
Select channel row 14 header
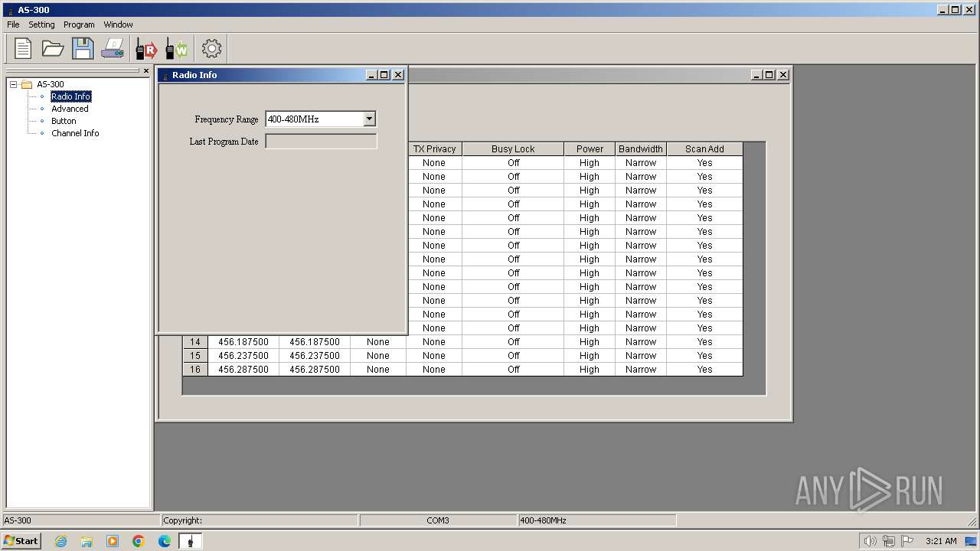coord(195,342)
